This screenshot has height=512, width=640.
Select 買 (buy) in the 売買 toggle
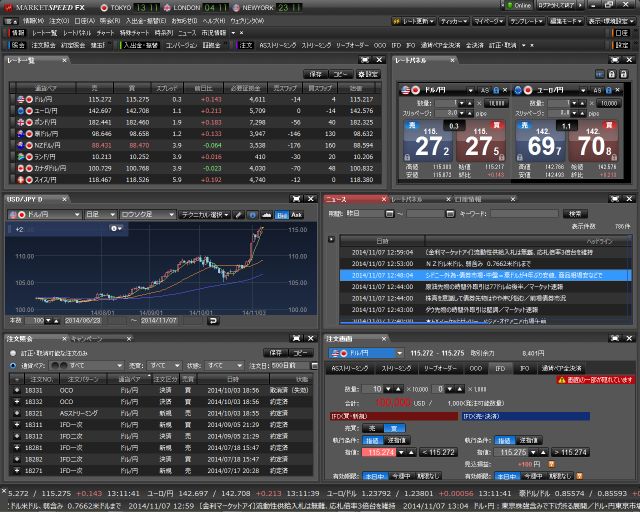[x=394, y=428]
